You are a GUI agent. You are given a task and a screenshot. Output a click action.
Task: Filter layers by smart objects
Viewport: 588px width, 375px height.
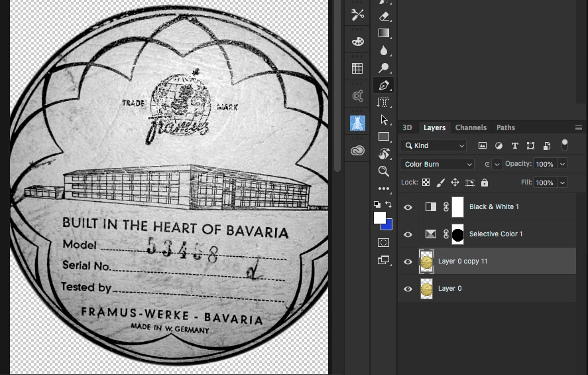[547, 145]
